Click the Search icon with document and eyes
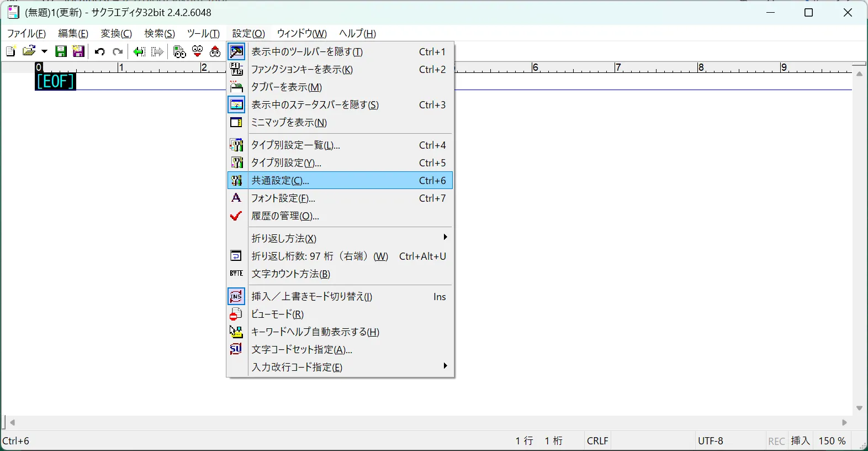Viewport: 868px width, 451px height. [179, 51]
